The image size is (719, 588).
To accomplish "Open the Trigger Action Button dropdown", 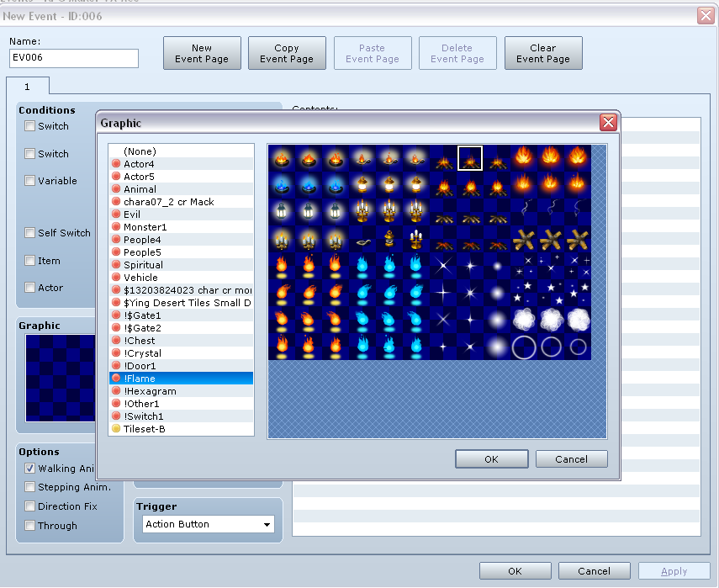I will (x=208, y=524).
